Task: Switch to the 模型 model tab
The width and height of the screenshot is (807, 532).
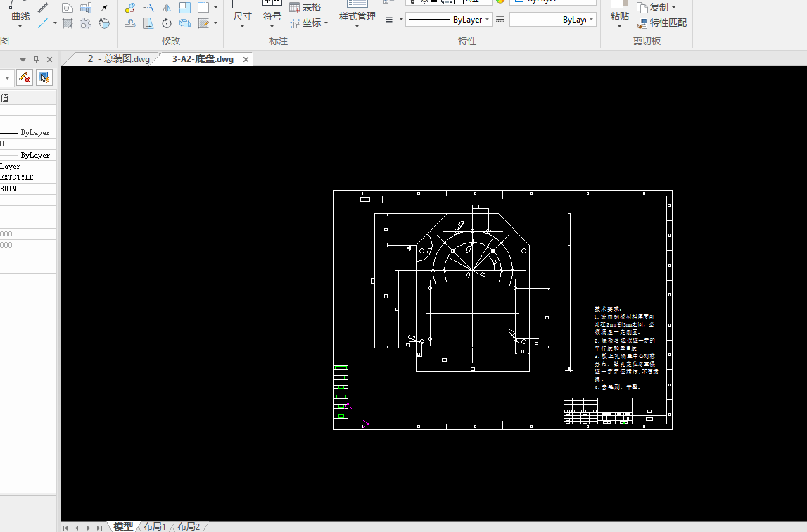Action: 123,526
